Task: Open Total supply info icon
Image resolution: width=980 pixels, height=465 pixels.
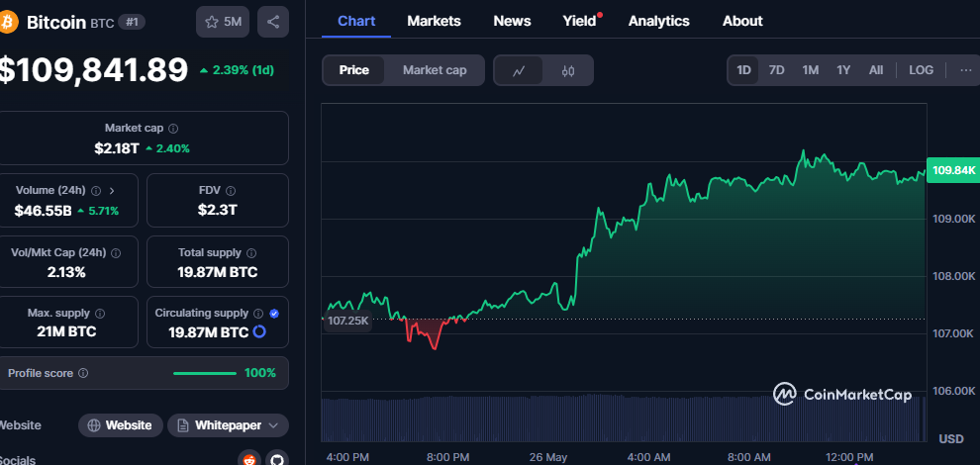Action: tap(251, 253)
